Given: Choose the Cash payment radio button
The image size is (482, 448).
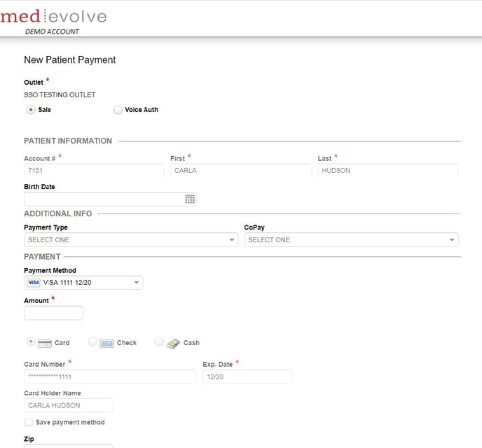Looking at the screenshot, I should (159, 342).
